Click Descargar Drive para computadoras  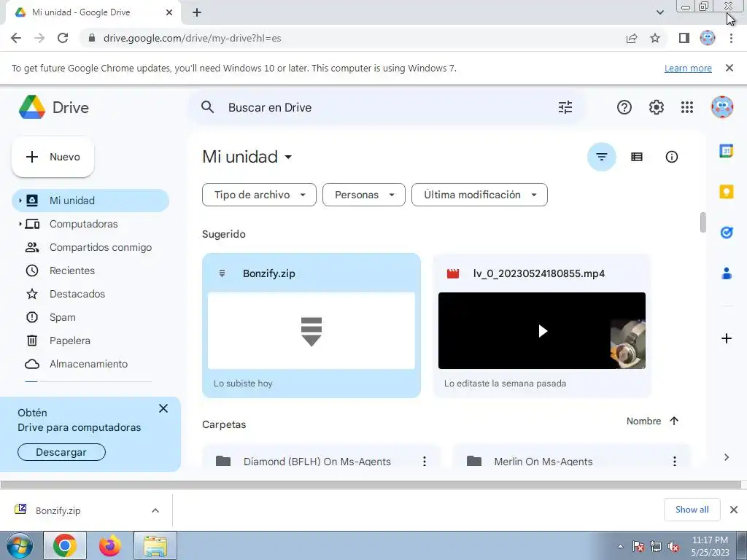pos(61,452)
